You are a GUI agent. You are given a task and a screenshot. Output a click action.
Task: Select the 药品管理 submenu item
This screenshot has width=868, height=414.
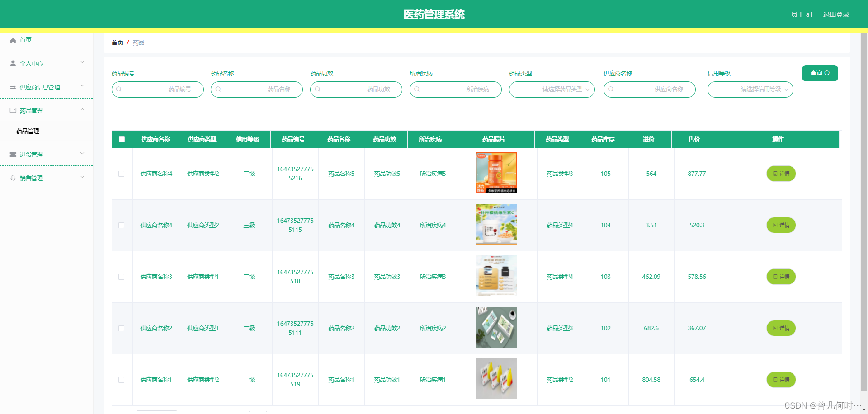click(x=47, y=131)
